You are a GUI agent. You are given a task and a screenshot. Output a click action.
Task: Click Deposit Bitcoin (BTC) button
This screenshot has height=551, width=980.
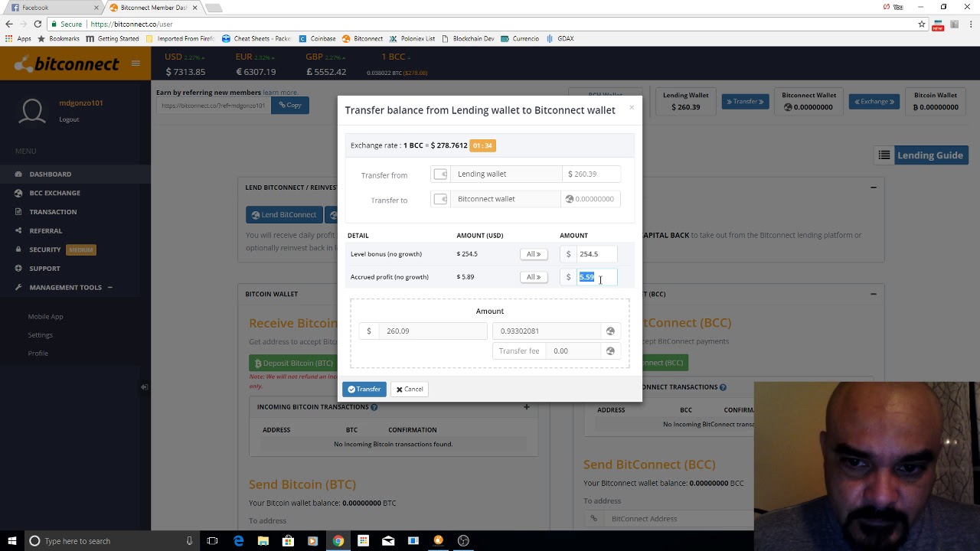[x=293, y=363]
